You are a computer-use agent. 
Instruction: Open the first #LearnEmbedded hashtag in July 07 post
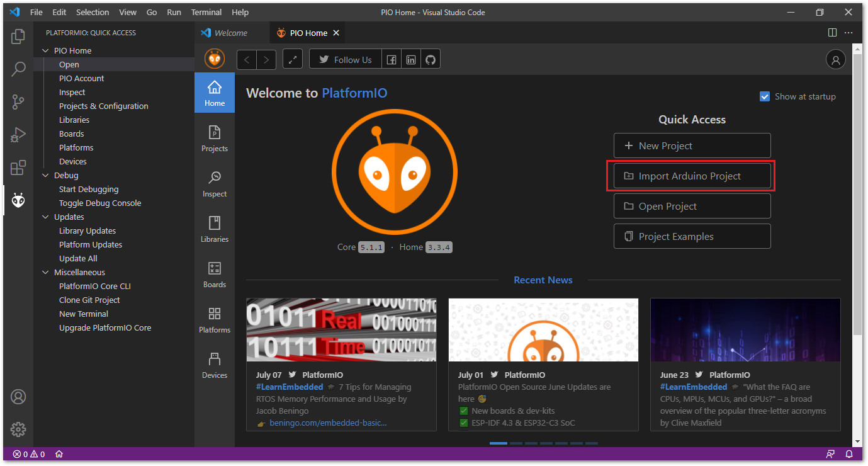[290, 387]
